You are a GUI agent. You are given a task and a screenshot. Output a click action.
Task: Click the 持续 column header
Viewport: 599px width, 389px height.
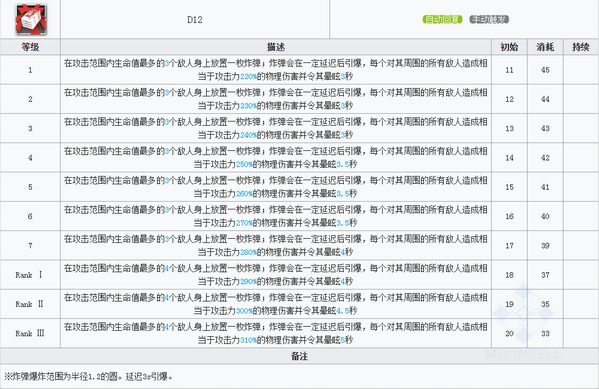(x=581, y=47)
